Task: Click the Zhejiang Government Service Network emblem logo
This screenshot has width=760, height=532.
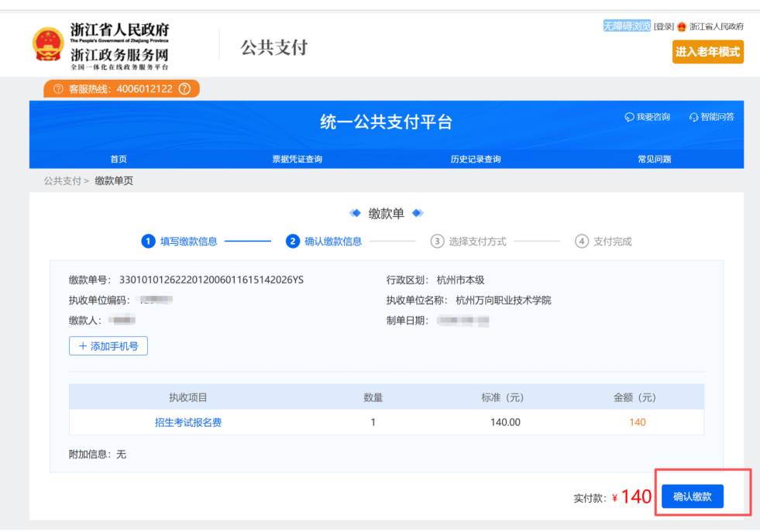Action: click(48, 45)
